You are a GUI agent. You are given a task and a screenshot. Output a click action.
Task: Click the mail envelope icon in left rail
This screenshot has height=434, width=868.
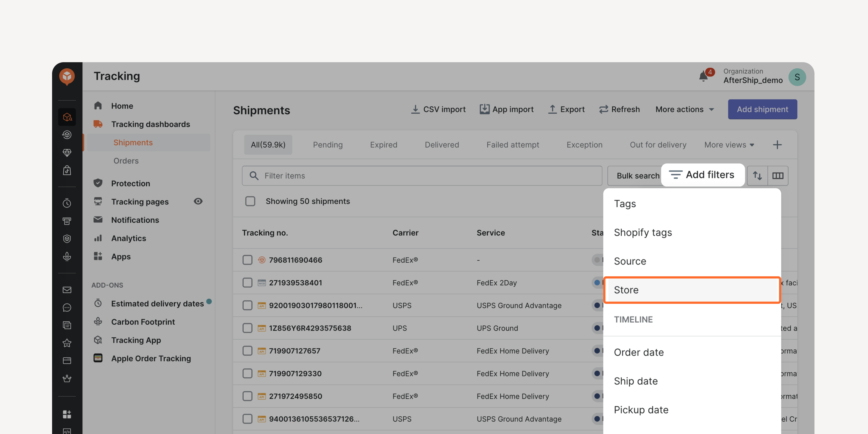pyautogui.click(x=67, y=290)
